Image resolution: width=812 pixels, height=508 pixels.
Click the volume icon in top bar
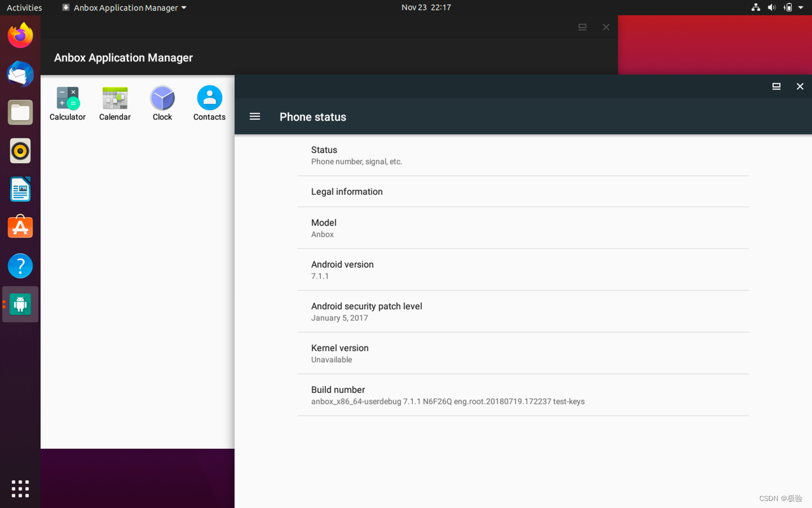[771, 8]
